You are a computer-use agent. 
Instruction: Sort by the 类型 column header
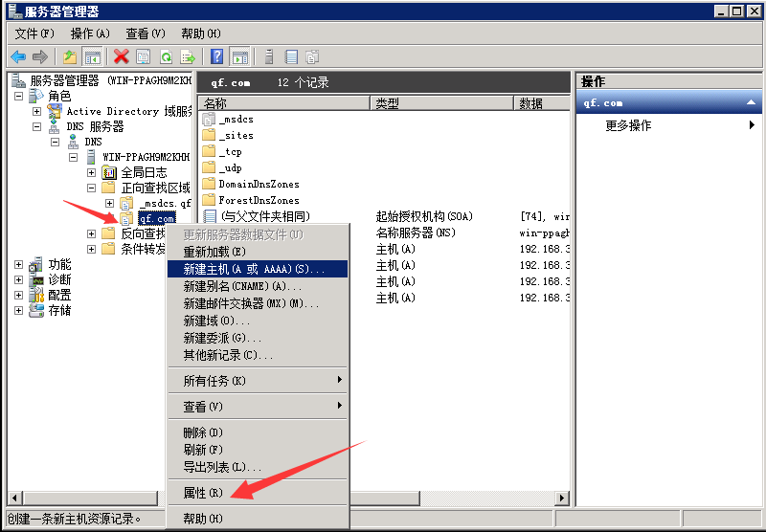coord(442,103)
